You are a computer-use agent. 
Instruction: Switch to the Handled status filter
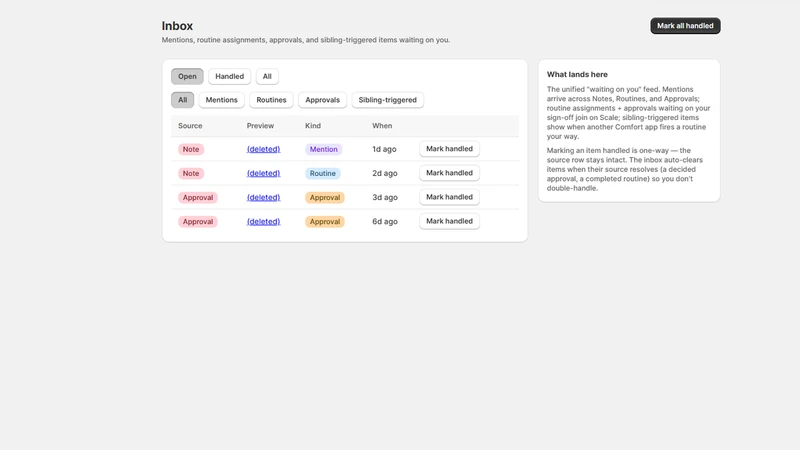(229, 76)
